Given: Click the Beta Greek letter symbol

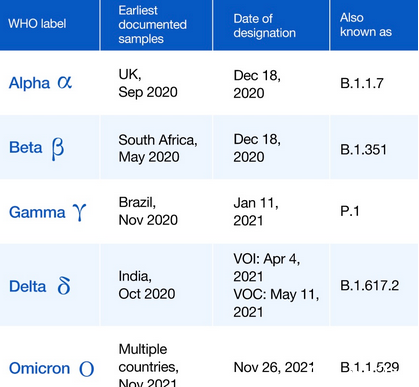Looking at the screenshot, I should coord(57,149).
